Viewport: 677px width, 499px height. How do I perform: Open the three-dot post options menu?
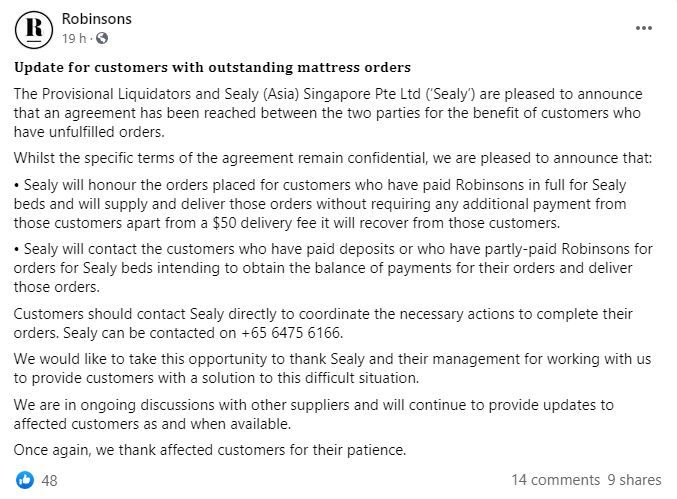point(644,30)
